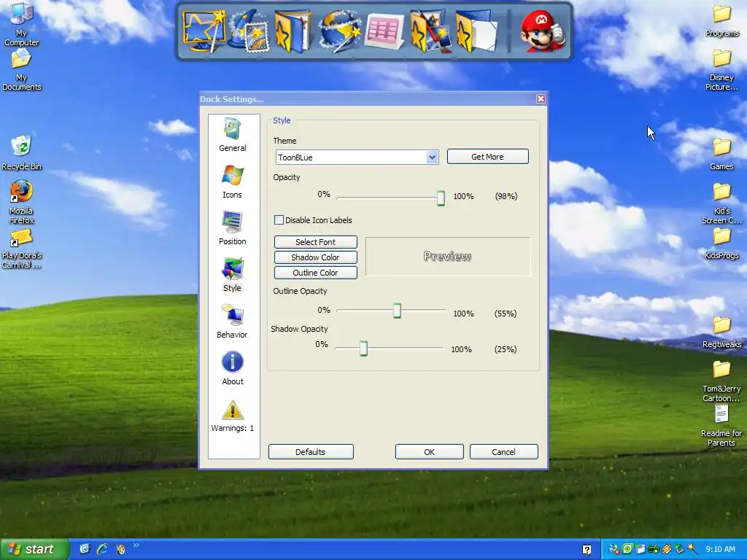This screenshot has width=747, height=560.
Task: Switch to General settings section
Action: pyautogui.click(x=233, y=135)
